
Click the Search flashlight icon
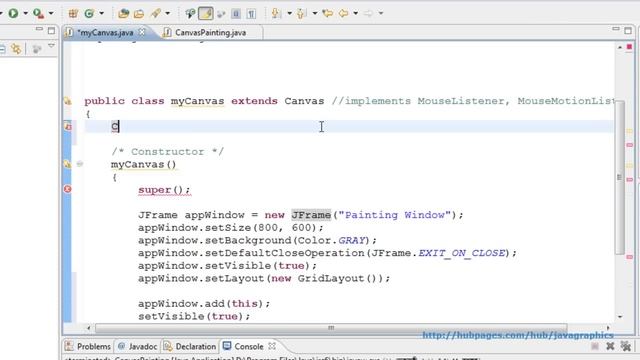click(x=156, y=13)
